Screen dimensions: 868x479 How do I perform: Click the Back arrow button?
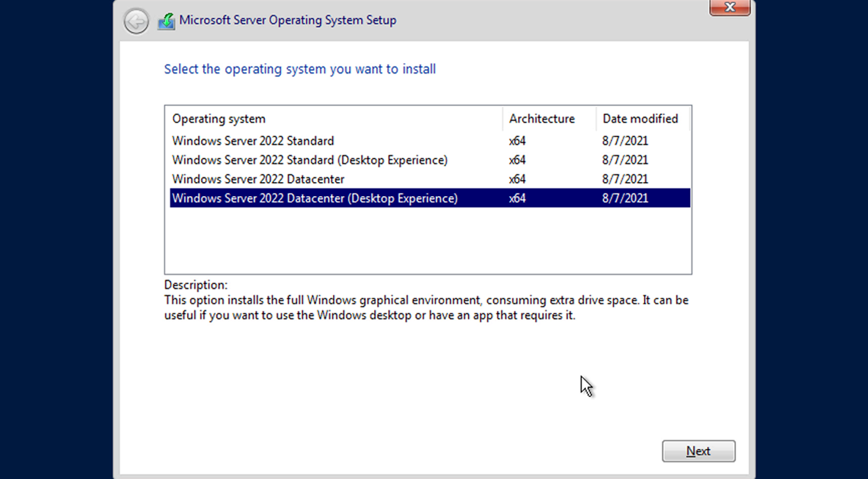pos(136,22)
